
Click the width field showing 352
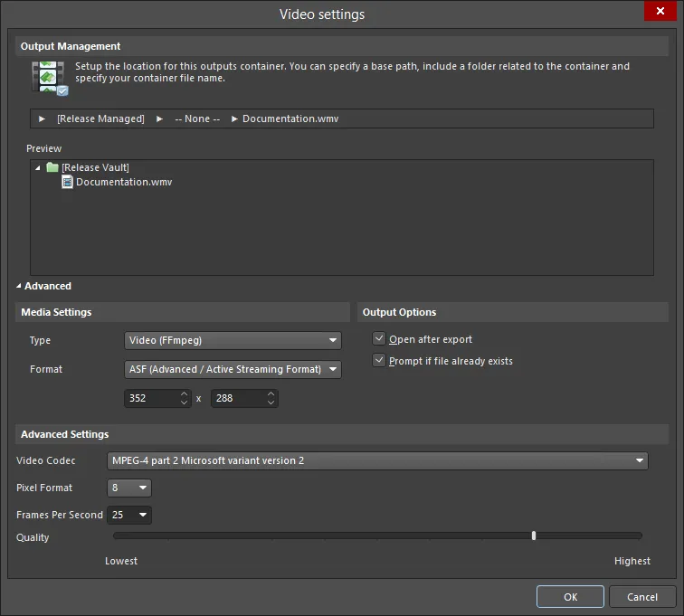(151, 398)
